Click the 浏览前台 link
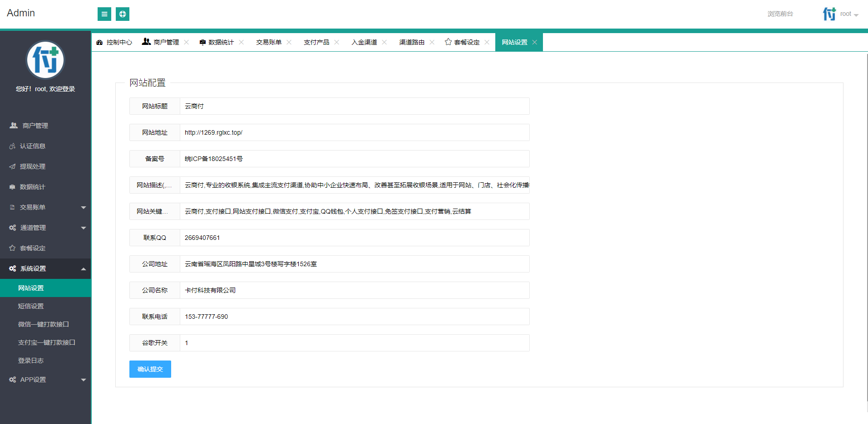Image resolution: width=868 pixels, height=424 pixels. coord(780,14)
